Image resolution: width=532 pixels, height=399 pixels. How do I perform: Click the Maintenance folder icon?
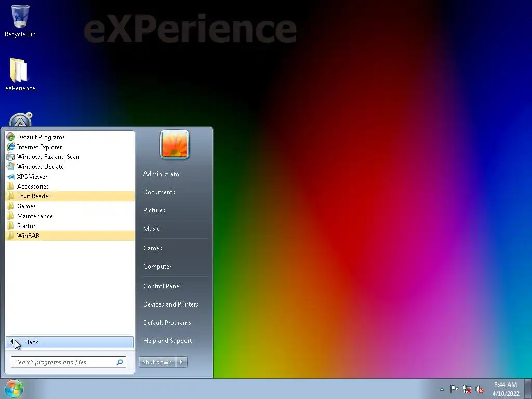[10, 216]
